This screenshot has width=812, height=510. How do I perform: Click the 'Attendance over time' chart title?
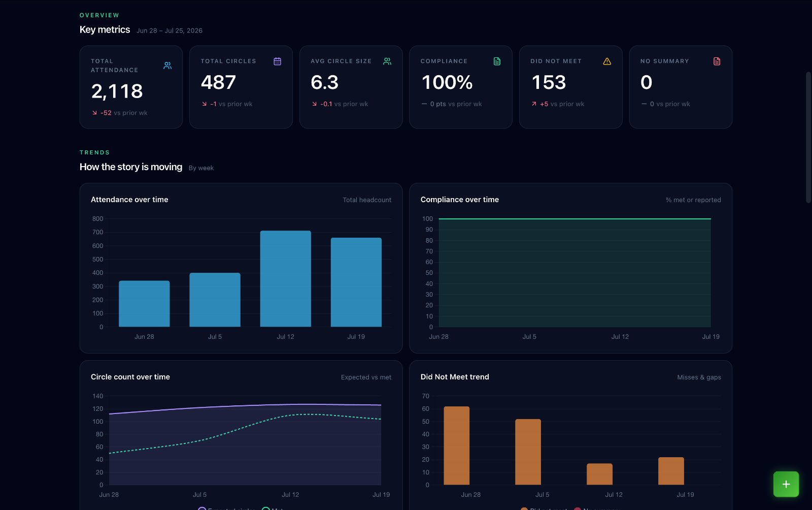129,200
